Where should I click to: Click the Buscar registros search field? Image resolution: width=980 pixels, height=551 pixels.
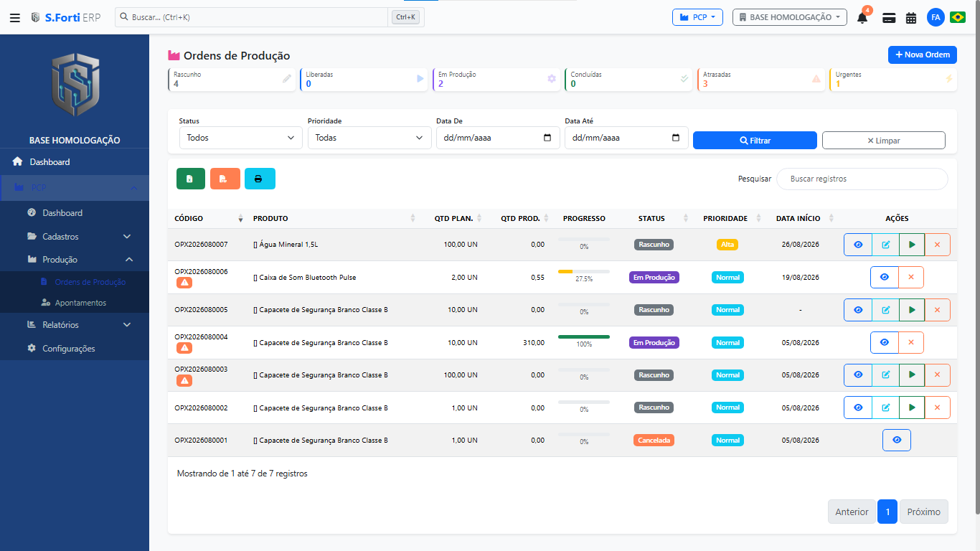point(862,179)
